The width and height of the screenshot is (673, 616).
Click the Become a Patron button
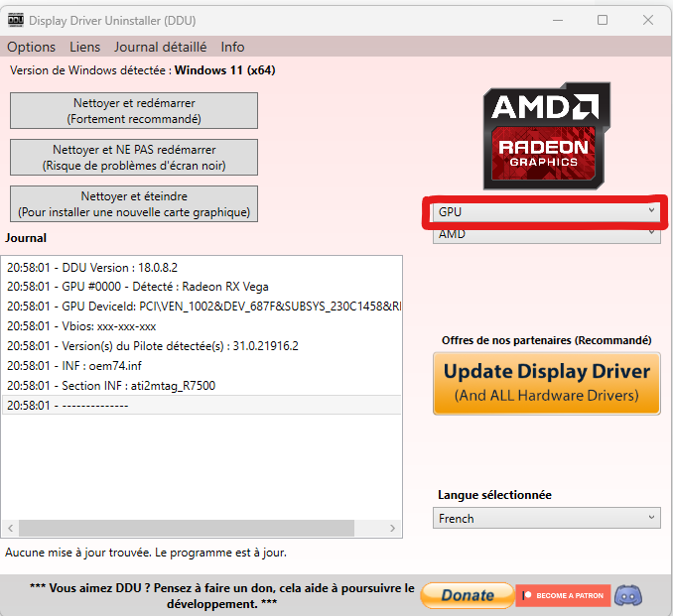pyautogui.click(x=563, y=595)
